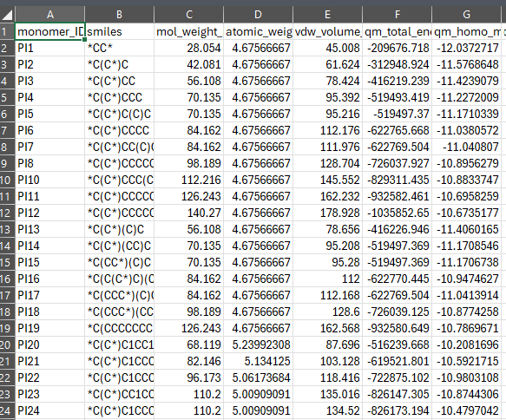The width and height of the screenshot is (506, 420).
Task: Select cell PI22
Action: tap(50, 377)
